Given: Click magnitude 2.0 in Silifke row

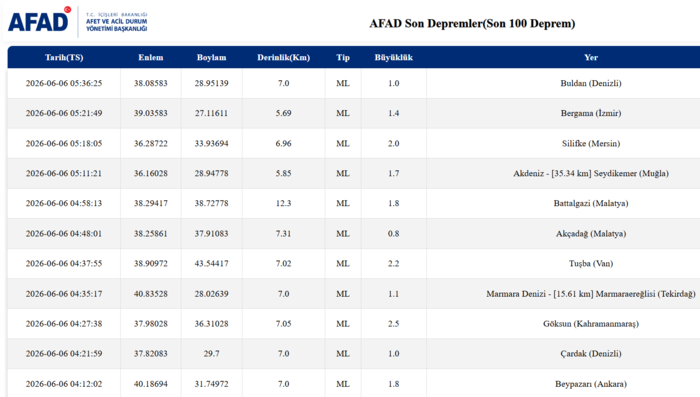Looking at the screenshot, I should 393,143.
